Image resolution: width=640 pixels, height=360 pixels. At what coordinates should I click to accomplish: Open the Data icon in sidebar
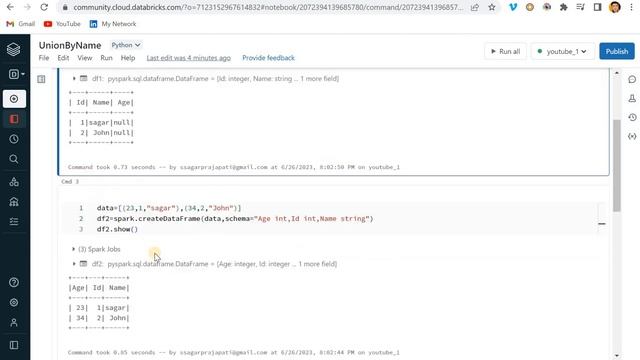[x=14, y=182]
